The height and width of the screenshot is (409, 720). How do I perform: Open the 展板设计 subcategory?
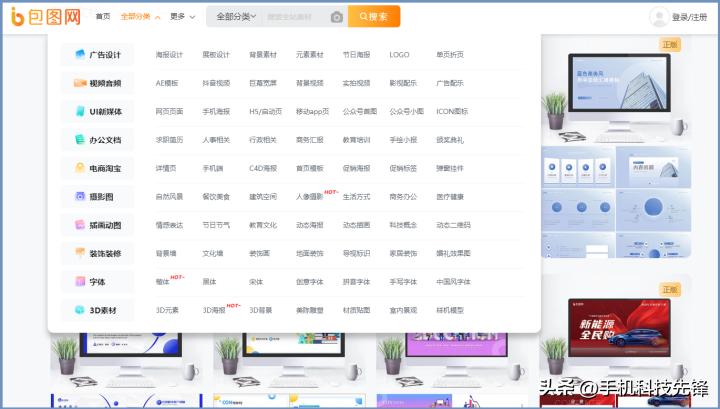pos(216,55)
